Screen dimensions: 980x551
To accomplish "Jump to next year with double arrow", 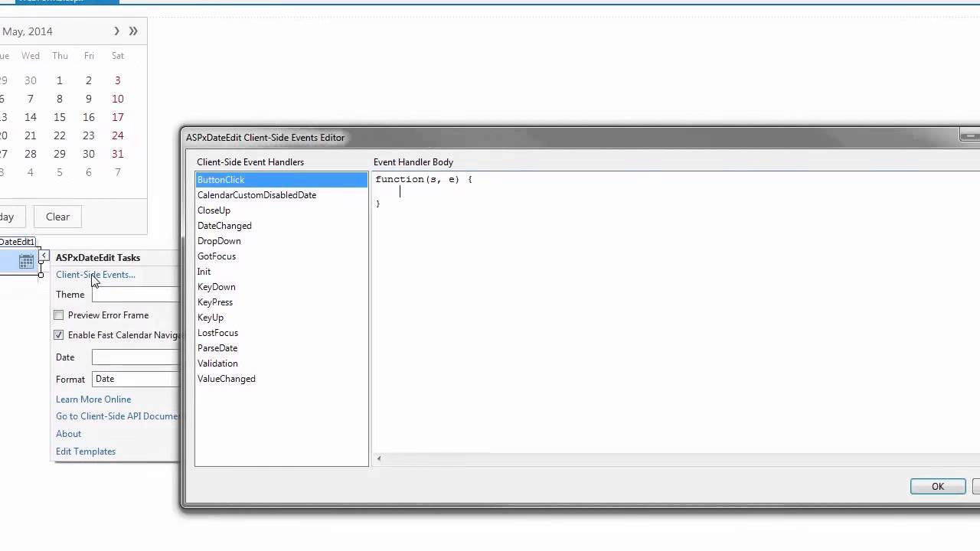I will pos(133,31).
